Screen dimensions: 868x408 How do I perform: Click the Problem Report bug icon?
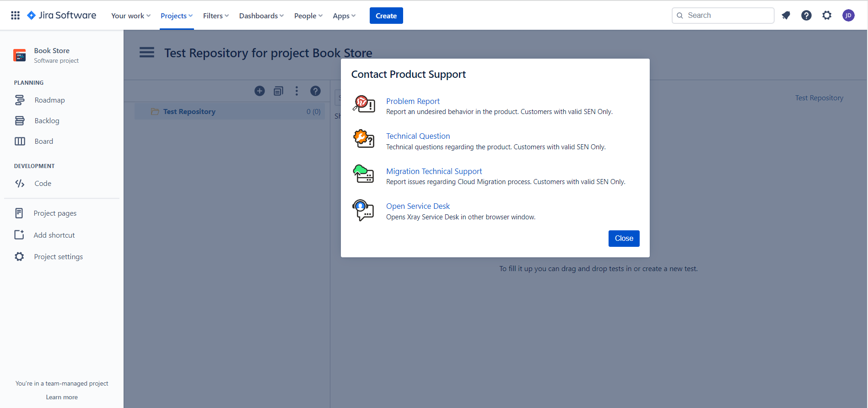click(x=364, y=104)
